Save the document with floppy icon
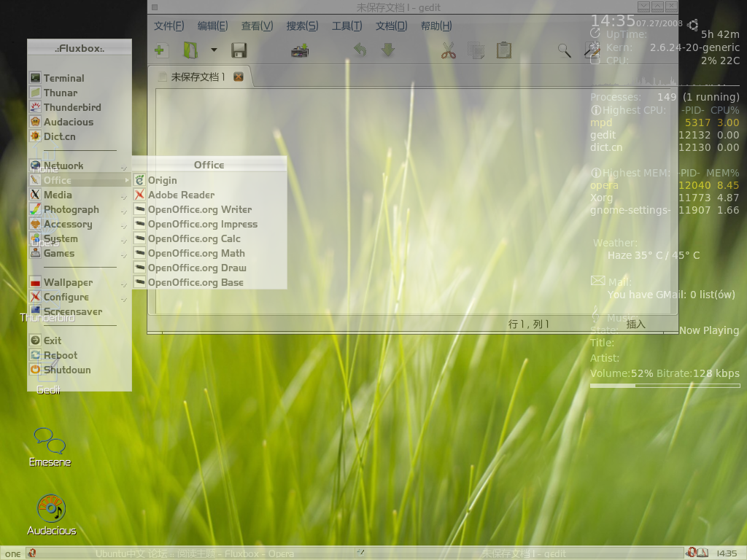This screenshot has width=747, height=560. 239,50
